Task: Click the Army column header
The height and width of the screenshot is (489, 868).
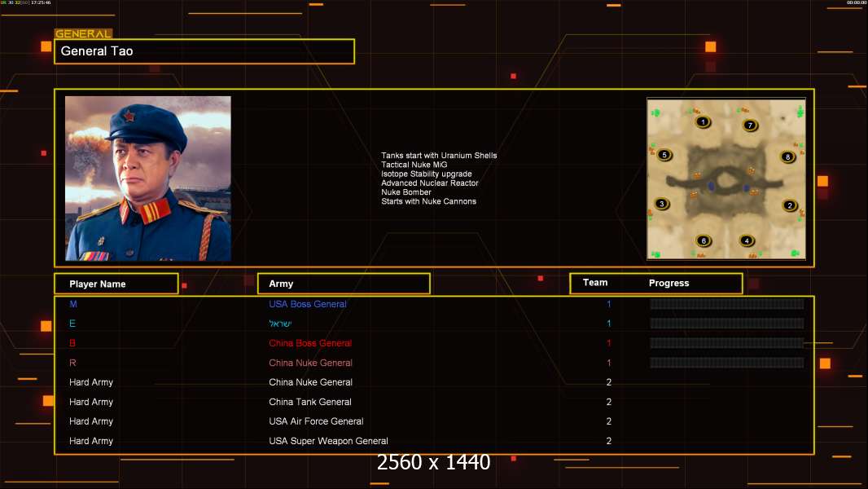Action: click(344, 284)
